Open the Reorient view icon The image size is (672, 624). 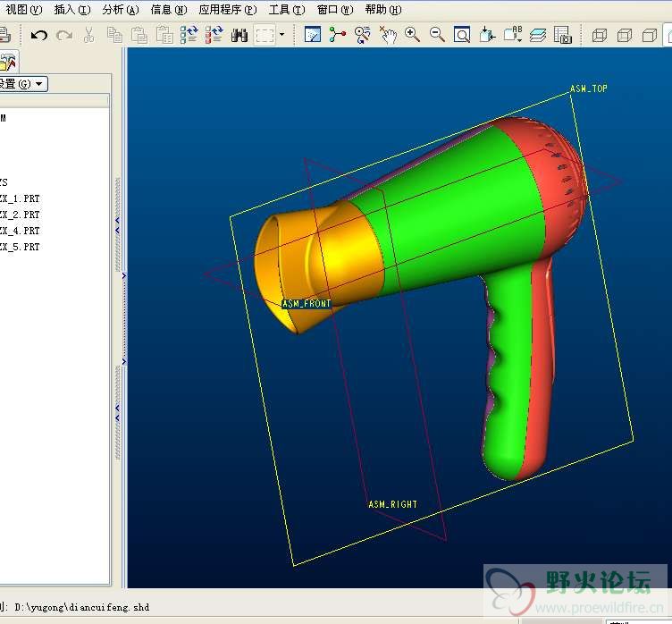[487, 35]
